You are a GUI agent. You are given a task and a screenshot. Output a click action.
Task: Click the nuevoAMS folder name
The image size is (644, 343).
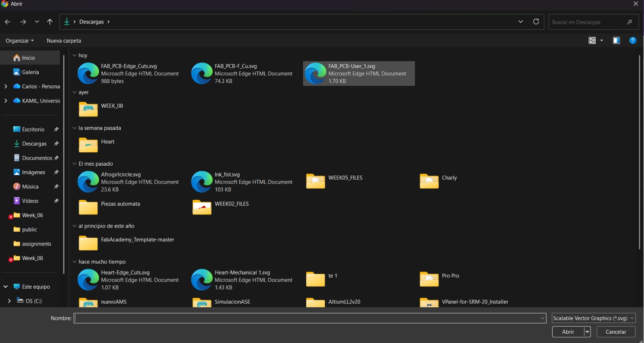[114, 302]
